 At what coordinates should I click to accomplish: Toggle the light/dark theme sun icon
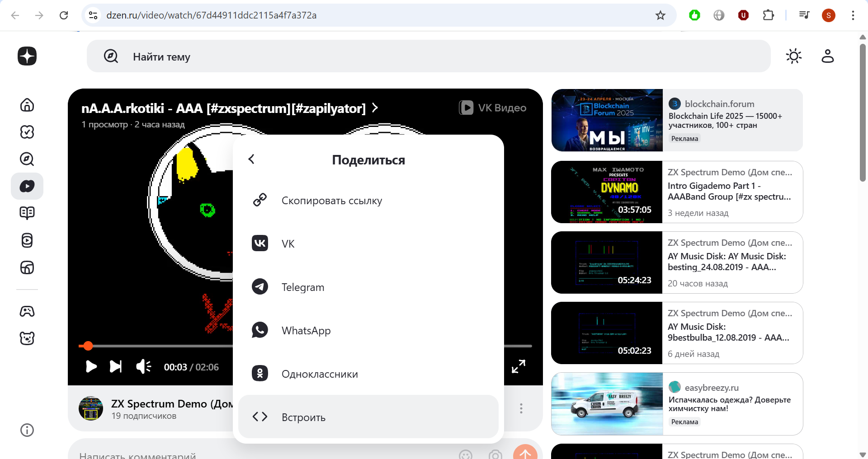pyautogui.click(x=794, y=56)
